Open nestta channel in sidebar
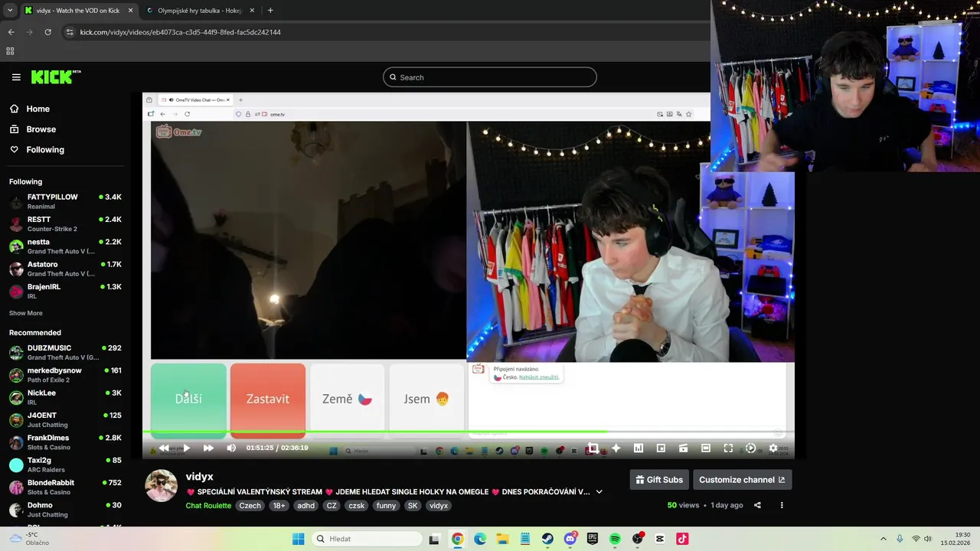 tap(65, 246)
